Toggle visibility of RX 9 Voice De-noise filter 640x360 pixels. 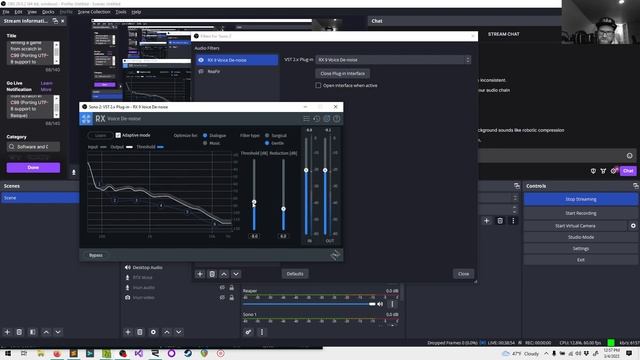tap(201, 60)
